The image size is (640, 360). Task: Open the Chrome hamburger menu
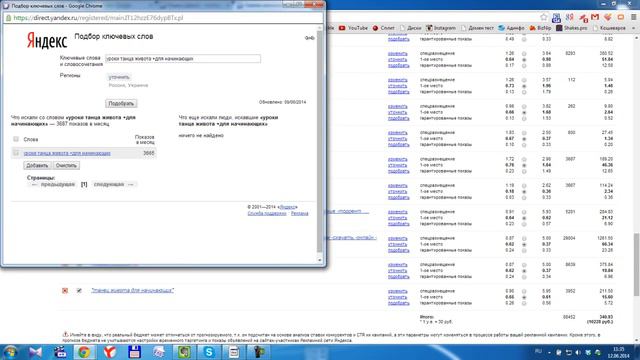click(x=633, y=17)
